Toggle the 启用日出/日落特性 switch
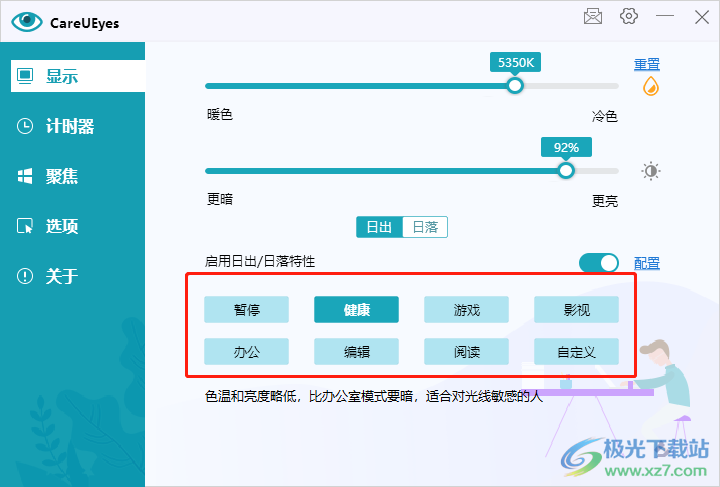This screenshot has height=487, width=720. [x=598, y=263]
